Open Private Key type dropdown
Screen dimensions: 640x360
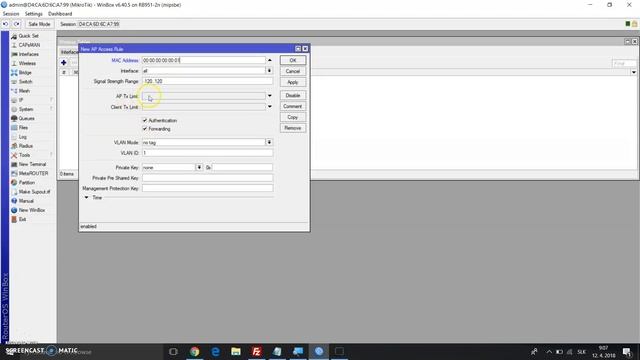199,167
